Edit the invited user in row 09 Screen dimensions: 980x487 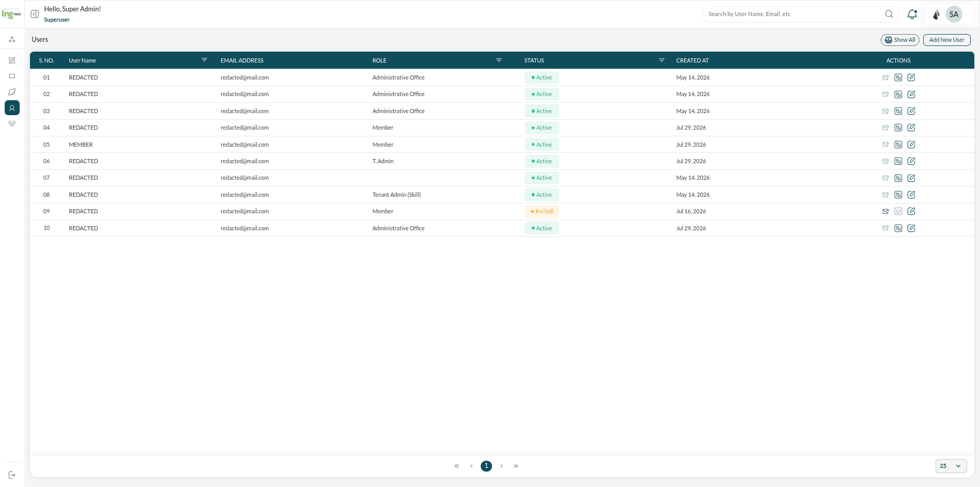point(911,211)
